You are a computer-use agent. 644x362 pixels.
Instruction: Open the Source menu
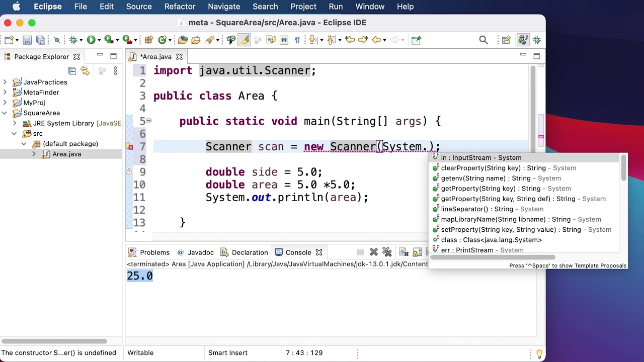(x=139, y=7)
